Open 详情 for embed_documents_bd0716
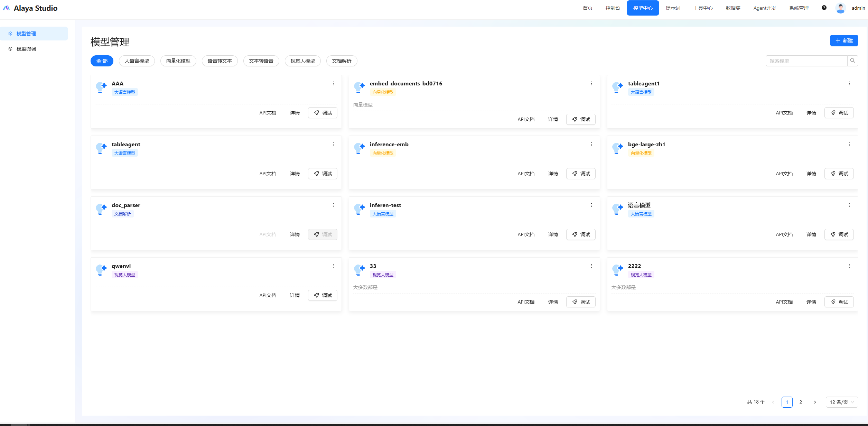The width and height of the screenshot is (868, 426). click(x=553, y=119)
